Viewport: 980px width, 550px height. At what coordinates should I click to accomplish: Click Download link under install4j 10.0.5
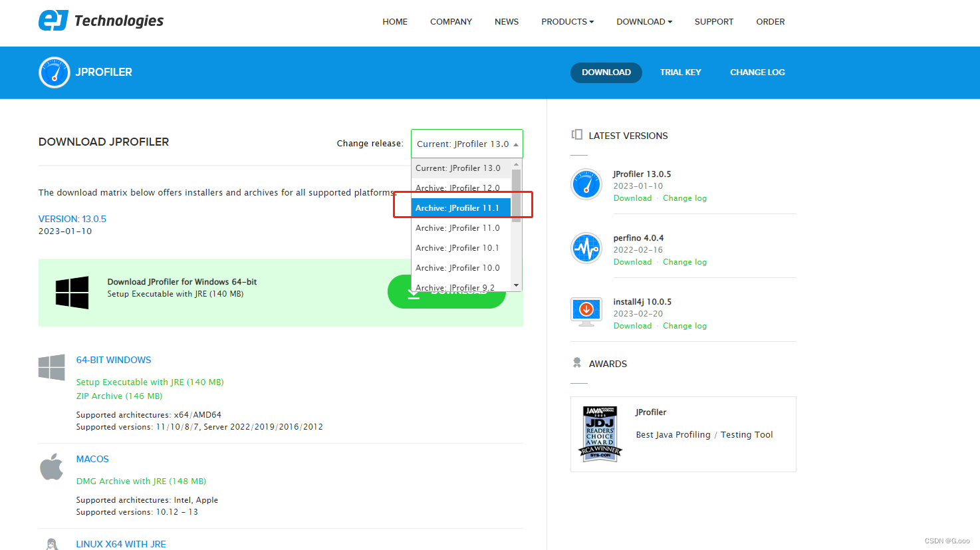pos(632,326)
